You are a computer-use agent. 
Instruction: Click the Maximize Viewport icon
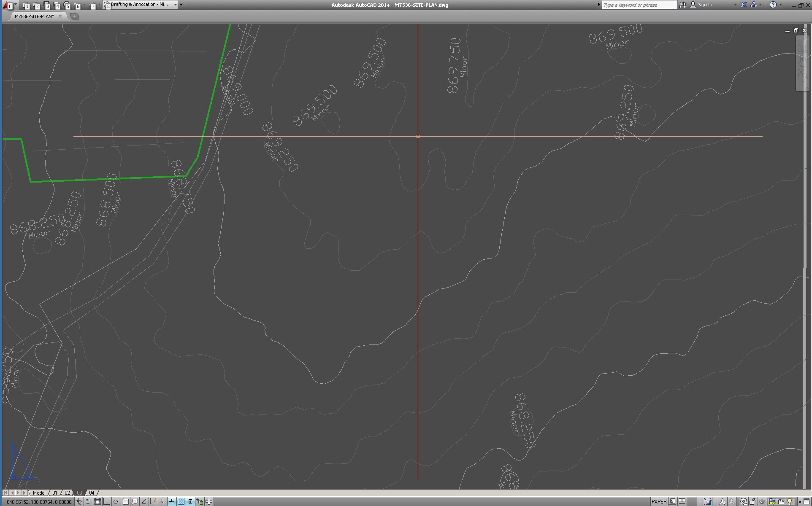(708, 501)
